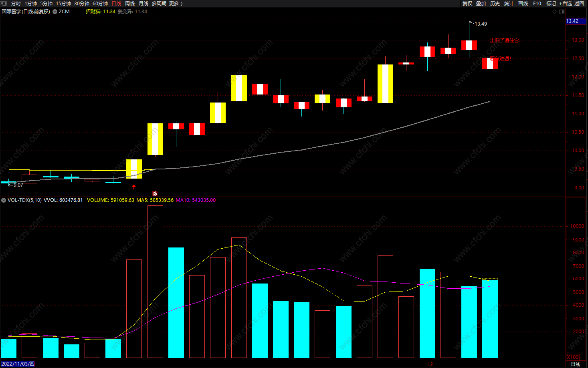Viewport: 588px width, 368px height.
Task: Switch to 30分钟 period
Action: [x=82, y=4]
